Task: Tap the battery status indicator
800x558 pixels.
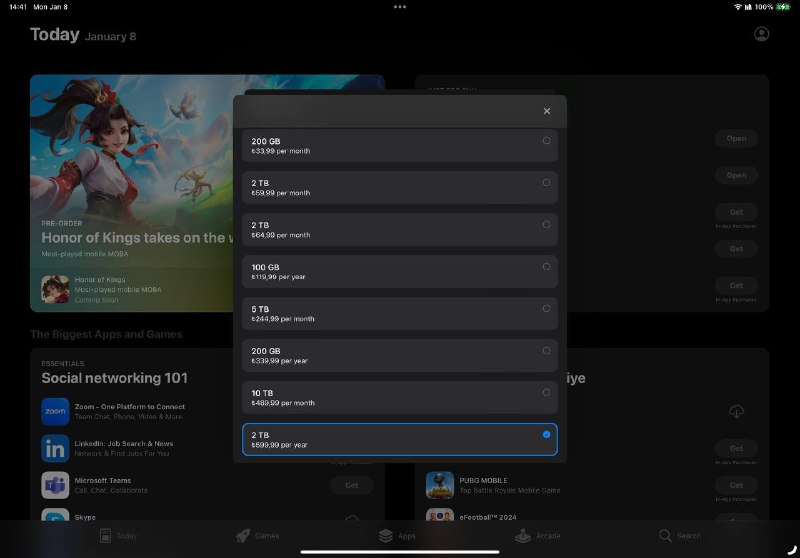Action: [783, 7]
